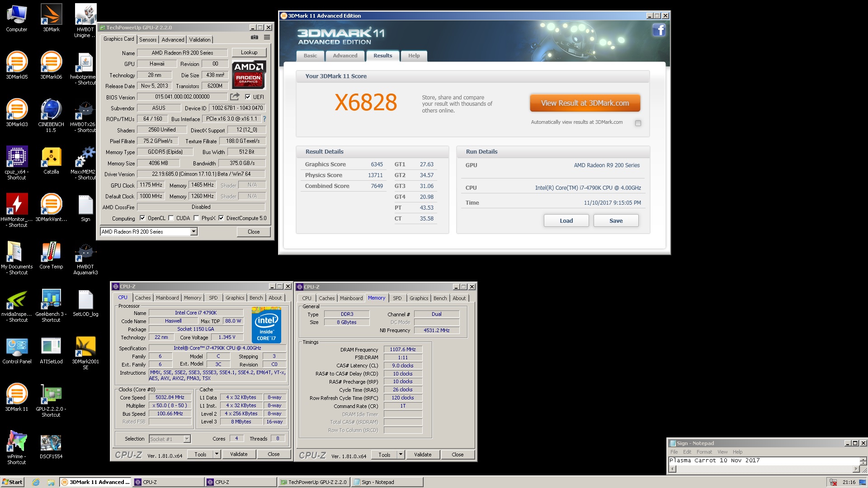Open the 3DMark03 desktop icon
The width and height of the screenshot is (868, 488).
[x=17, y=113]
